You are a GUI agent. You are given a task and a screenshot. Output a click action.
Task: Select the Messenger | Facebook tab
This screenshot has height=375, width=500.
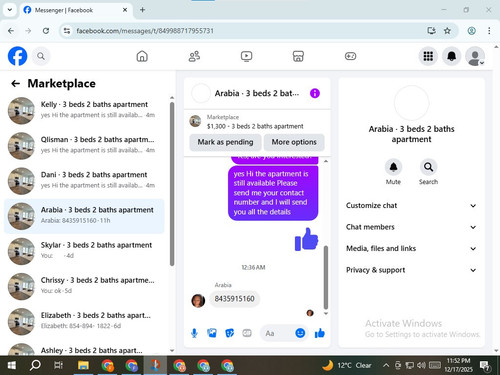click(x=75, y=10)
